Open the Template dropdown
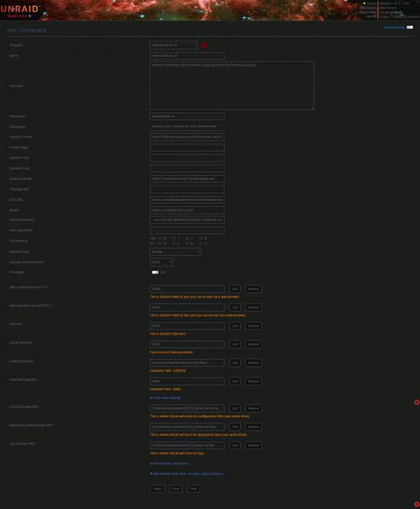The height and width of the screenshot is (509, 420). [174, 45]
